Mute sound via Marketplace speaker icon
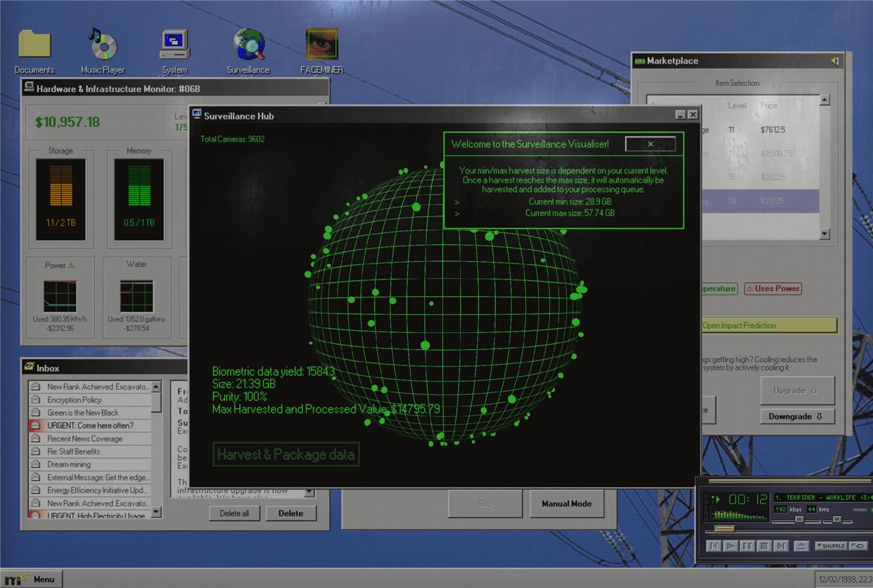The image size is (873, 588). [x=835, y=61]
